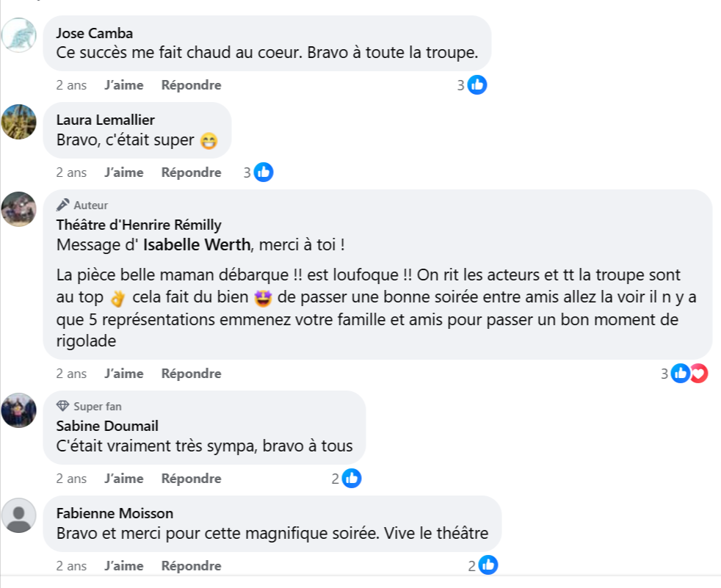This screenshot has height=588, width=721.
Task: Click the like reaction icon on Fabienne Moisson's comment
Action: 488,566
